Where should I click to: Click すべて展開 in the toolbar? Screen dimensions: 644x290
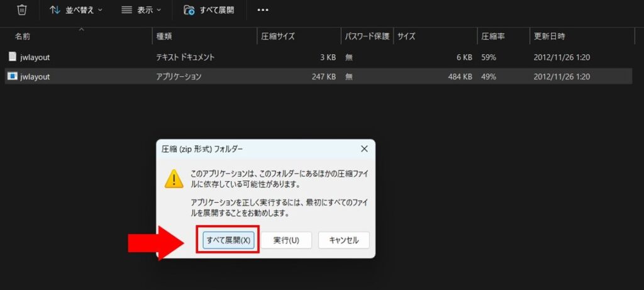click(209, 10)
